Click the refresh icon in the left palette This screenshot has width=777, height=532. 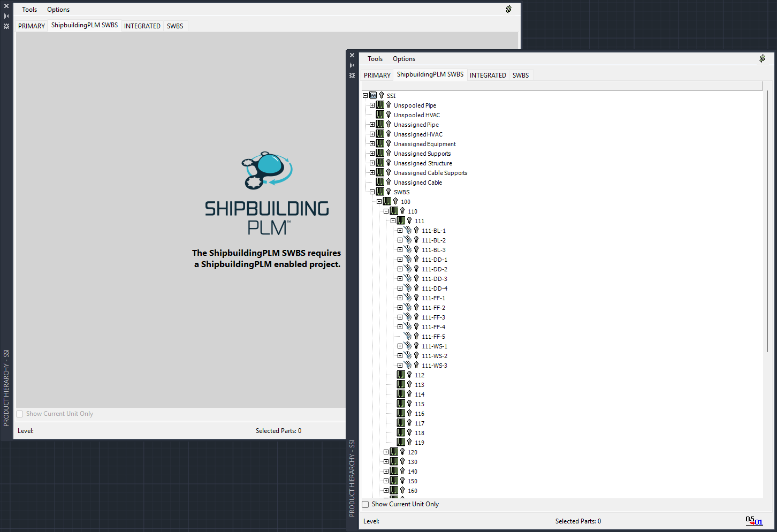click(508, 9)
